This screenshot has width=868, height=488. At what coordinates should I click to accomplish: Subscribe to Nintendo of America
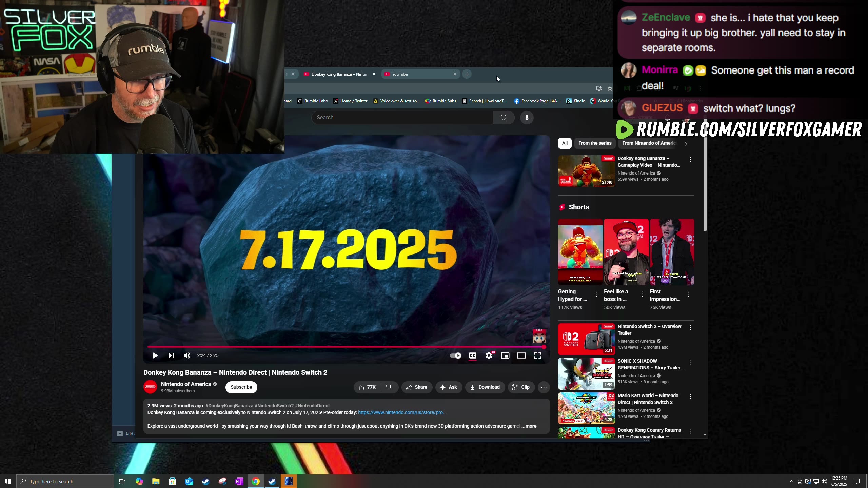[241, 387]
